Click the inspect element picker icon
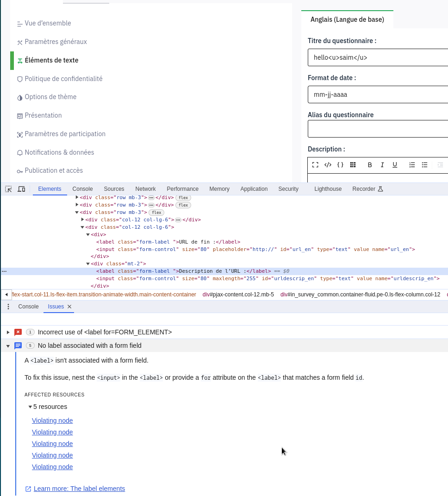Screen dimensions: 448x496 click(8, 189)
